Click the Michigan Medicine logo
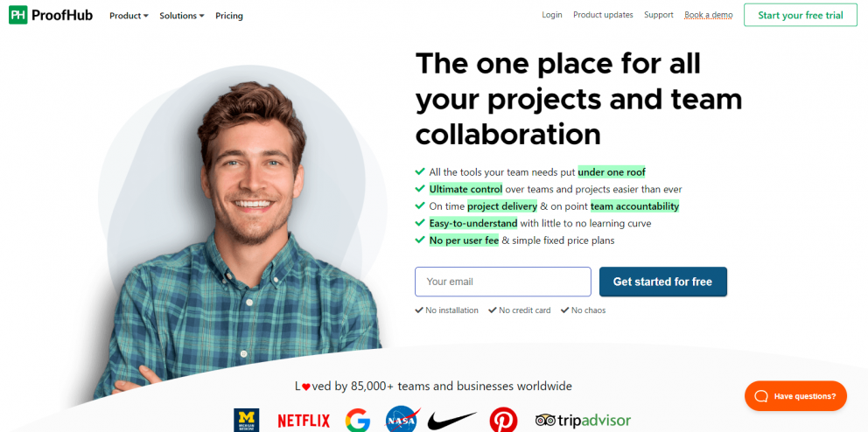The image size is (868, 432). pyautogui.click(x=247, y=421)
